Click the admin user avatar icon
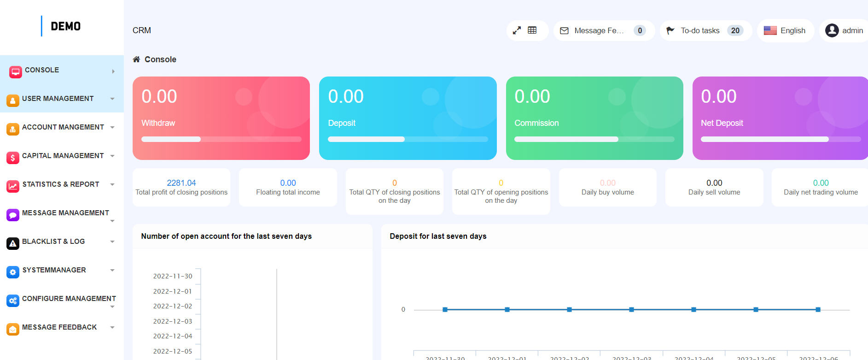The width and height of the screenshot is (868, 360). pyautogui.click(x=832, y=30)
